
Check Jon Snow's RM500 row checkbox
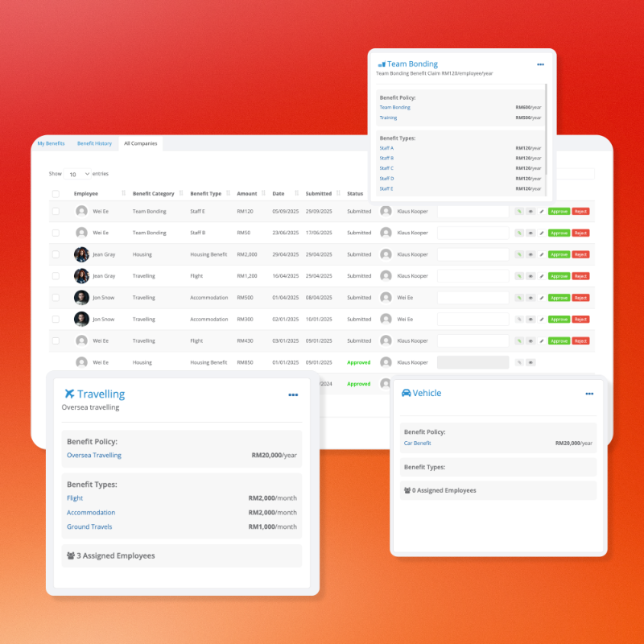[x=56, y=297]
